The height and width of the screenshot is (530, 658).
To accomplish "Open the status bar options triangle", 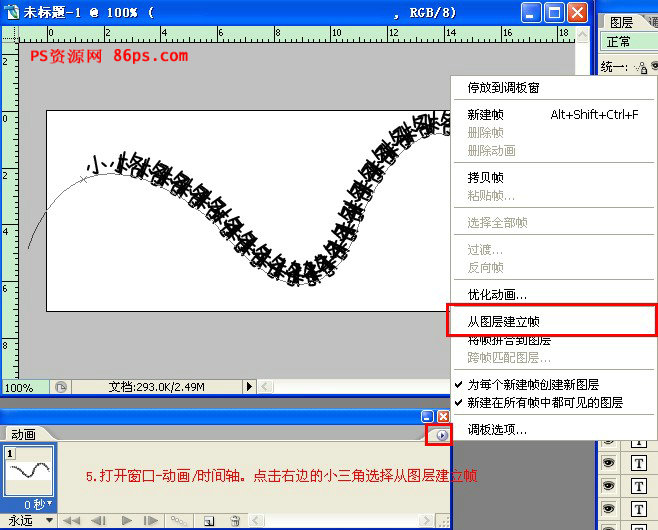I will point(249,386).
